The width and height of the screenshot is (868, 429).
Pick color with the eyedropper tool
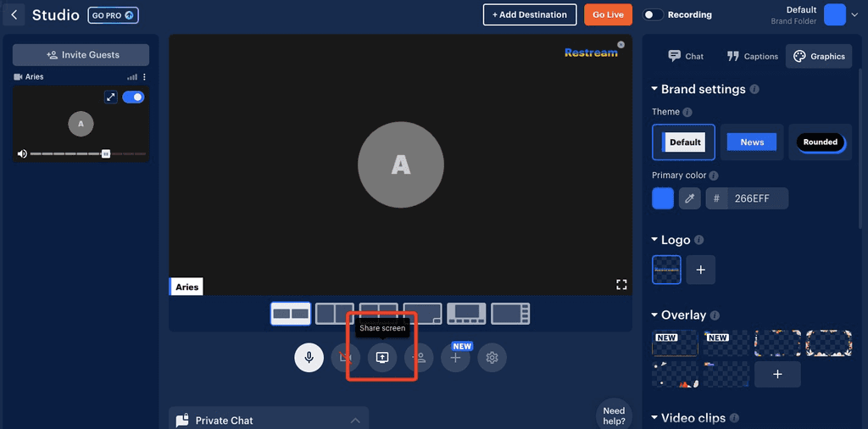coord(689,198)
